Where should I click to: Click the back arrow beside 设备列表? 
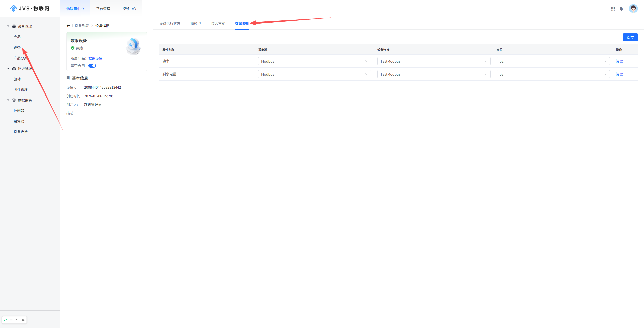click(x=68, y=26)
